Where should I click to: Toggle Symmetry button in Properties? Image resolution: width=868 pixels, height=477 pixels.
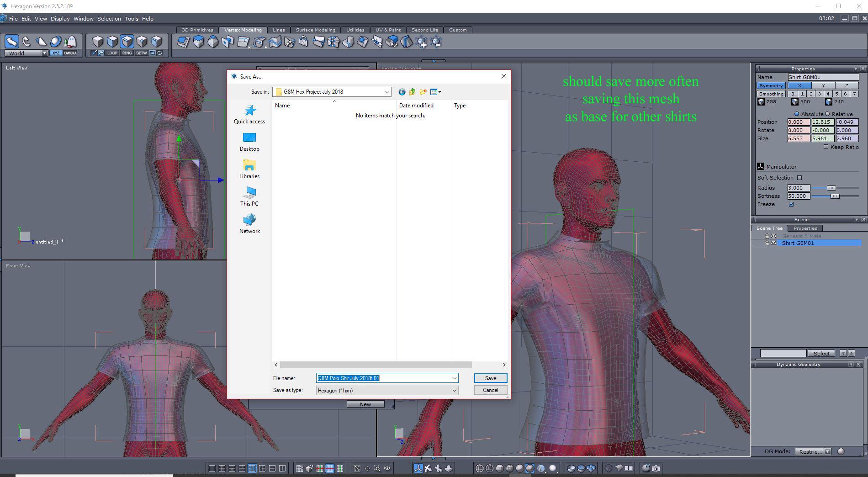(771, 85)
